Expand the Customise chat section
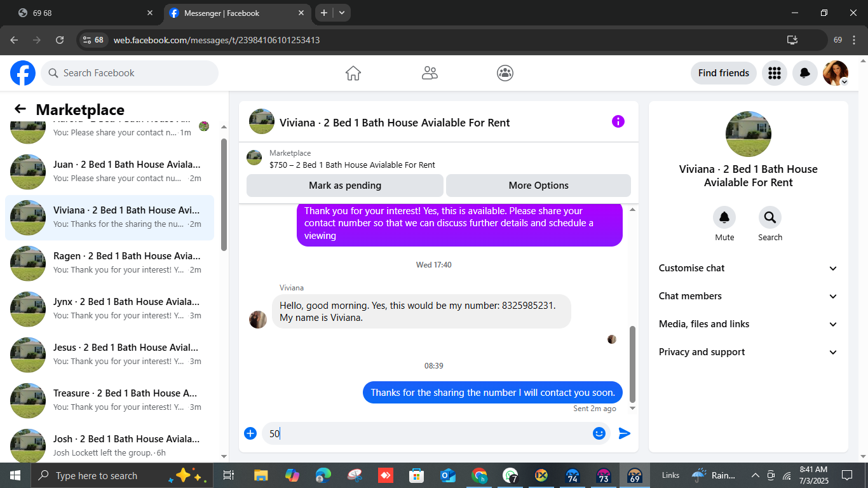 point(749,268)
